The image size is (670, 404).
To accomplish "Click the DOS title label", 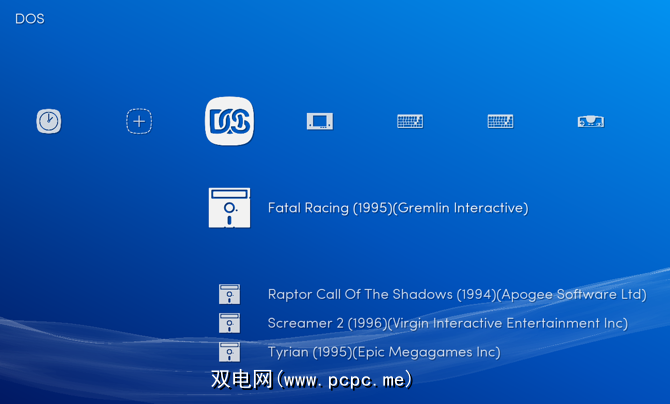I will 29,19.
